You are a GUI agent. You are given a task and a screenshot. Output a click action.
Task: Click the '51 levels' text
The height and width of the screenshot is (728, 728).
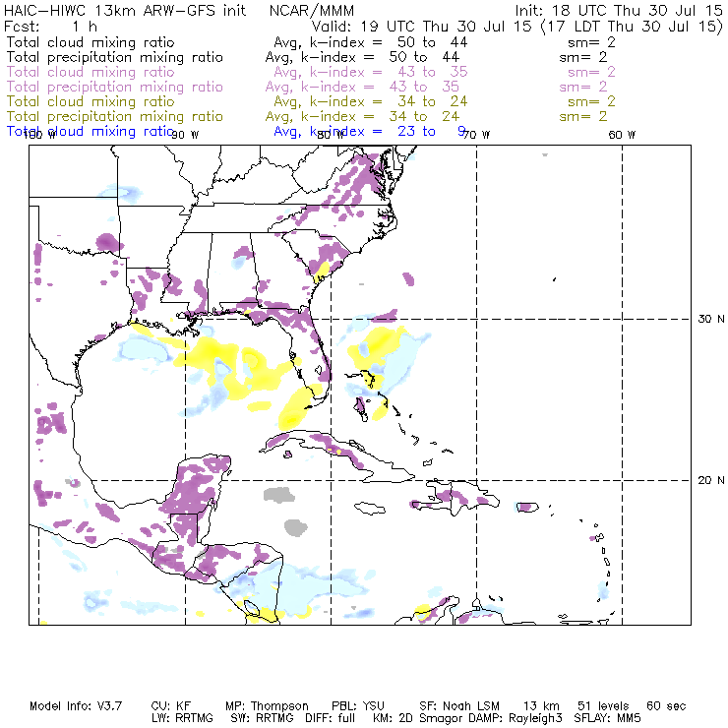coord(603,706)
